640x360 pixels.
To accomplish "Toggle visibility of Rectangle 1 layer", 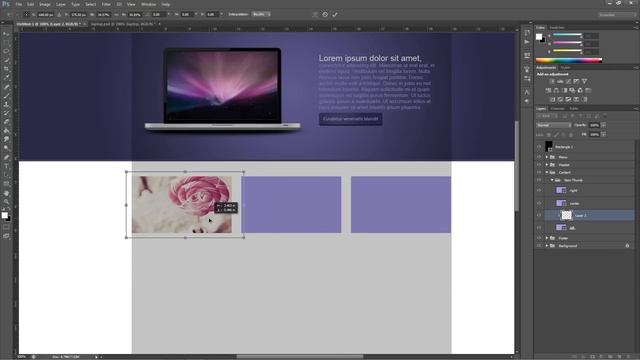I will point(539,147).
